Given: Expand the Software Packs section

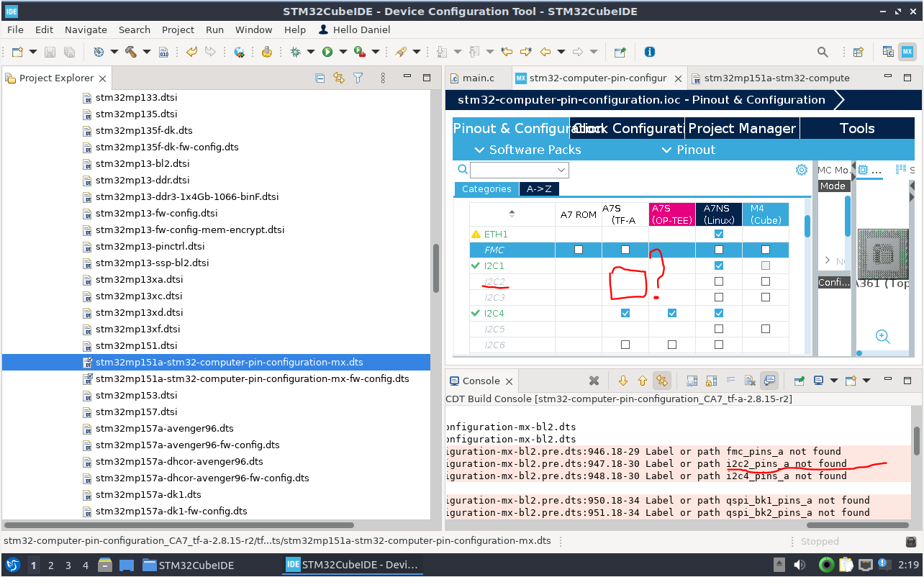Looking at the screenshot, I should point(480,150).
